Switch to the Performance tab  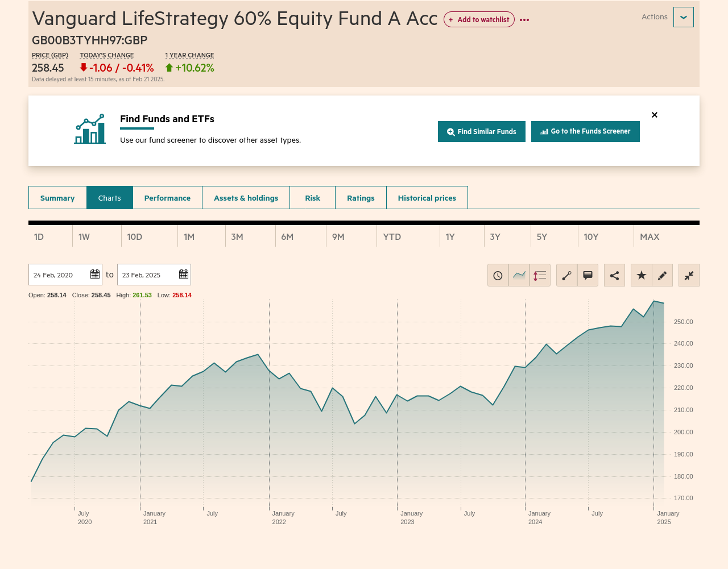[167, 198]
